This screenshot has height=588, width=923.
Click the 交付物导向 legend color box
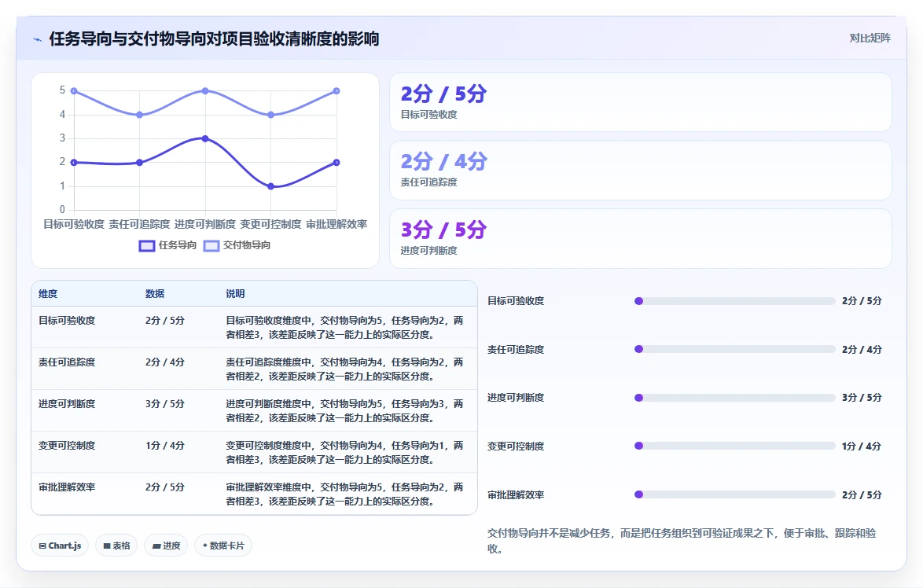211,245
